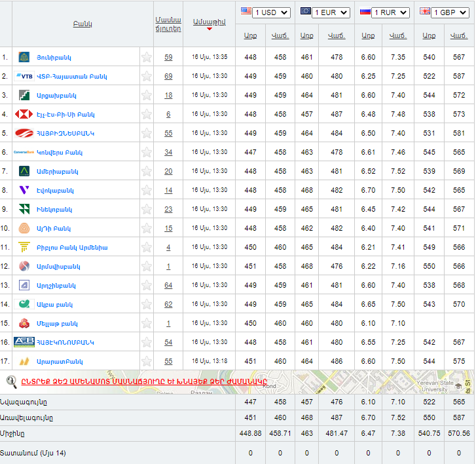Image resolution: width=476 pixels, height=464 pixels.
Task: Open the 1 GBP currency dropdown
Action: pos(450,12)
